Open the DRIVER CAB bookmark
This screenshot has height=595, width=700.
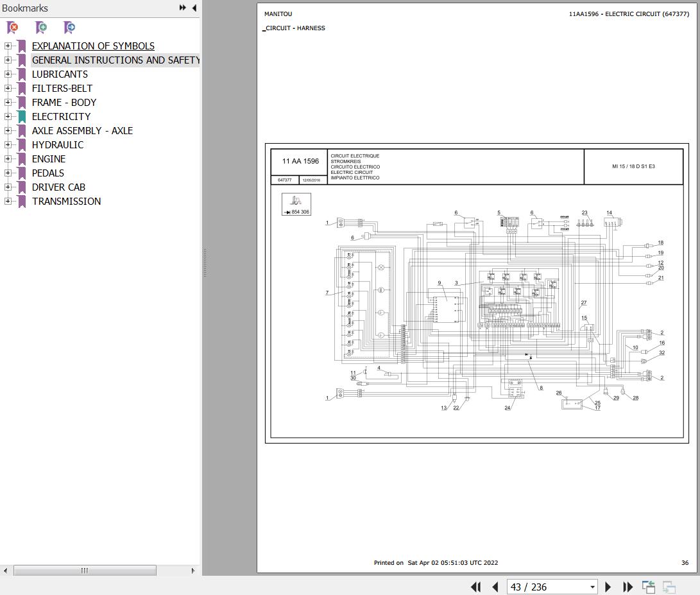58,187
